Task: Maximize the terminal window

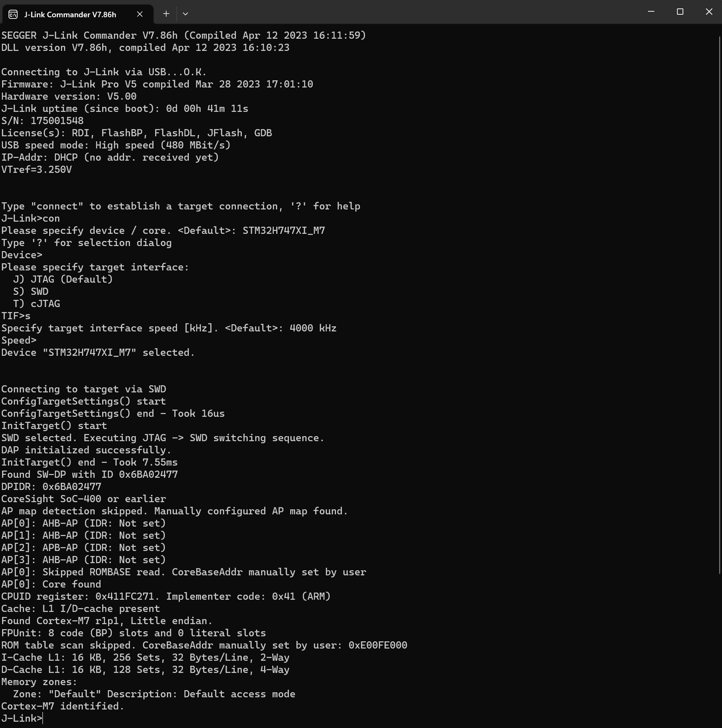Action: (x=680, y=12)
